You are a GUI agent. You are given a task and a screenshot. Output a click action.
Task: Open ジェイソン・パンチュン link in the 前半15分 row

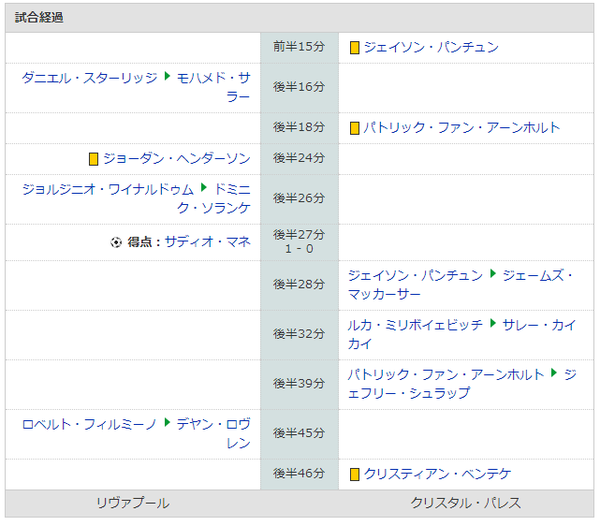point(431,47)
